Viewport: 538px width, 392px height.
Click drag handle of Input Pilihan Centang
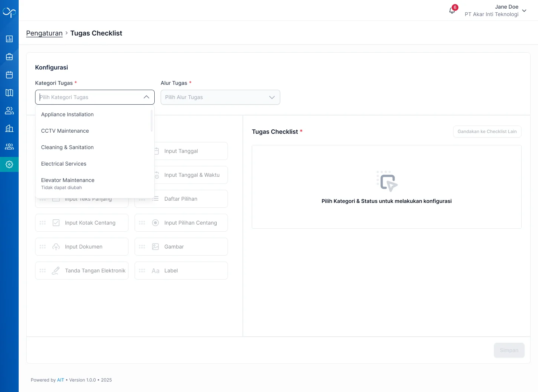coord(142,223)
